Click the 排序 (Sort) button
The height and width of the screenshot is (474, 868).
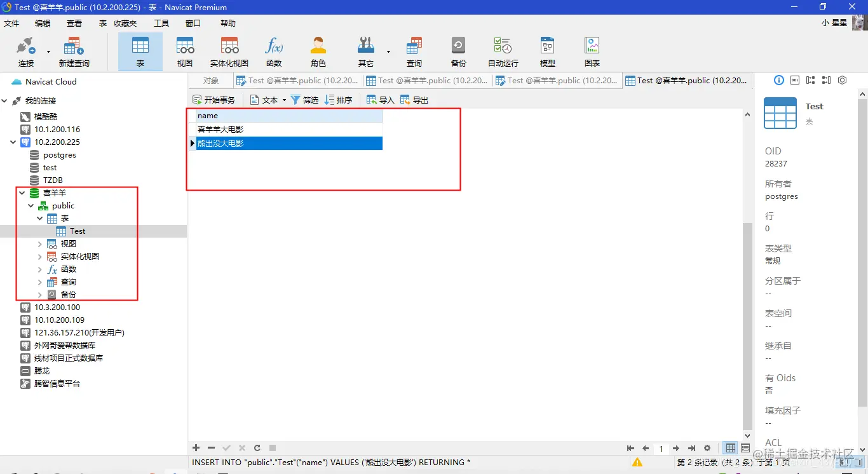pyautogui.click(x=338, y=100)
